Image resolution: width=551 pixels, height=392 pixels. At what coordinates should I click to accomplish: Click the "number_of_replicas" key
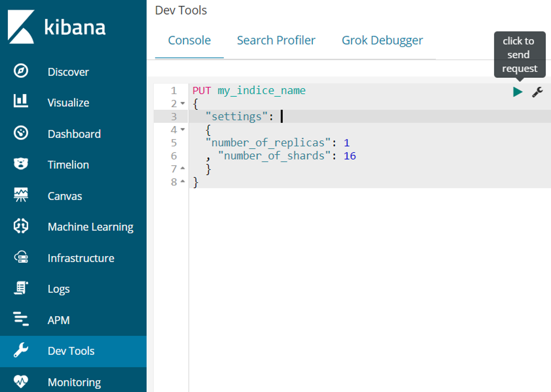[x=268, y=143]
